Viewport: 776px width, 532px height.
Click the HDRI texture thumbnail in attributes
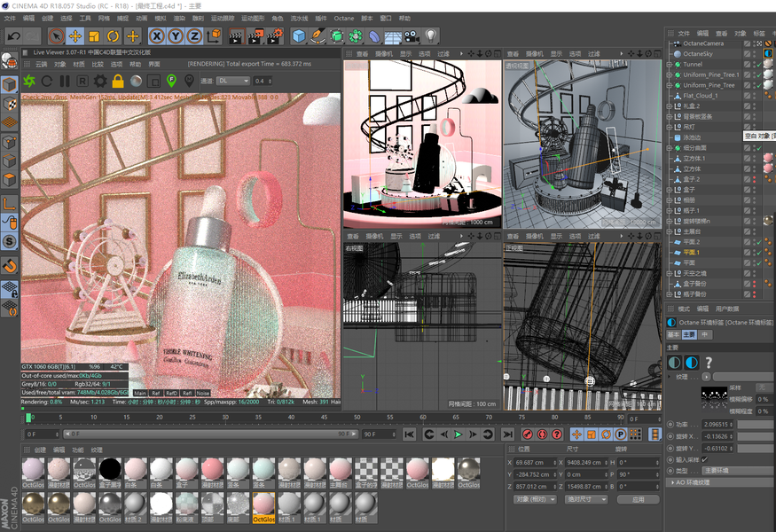coord(714,399)
